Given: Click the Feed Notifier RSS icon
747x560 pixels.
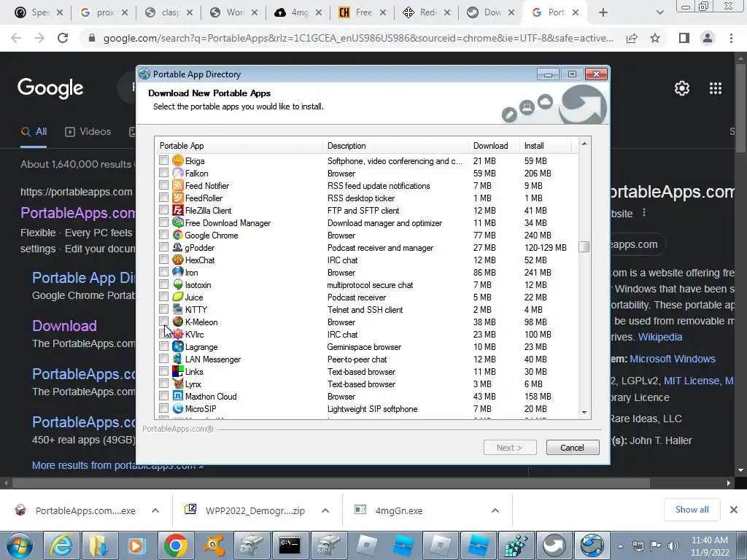Looking at the screenshot, I should pyautogui.click(x=178, y=186).
